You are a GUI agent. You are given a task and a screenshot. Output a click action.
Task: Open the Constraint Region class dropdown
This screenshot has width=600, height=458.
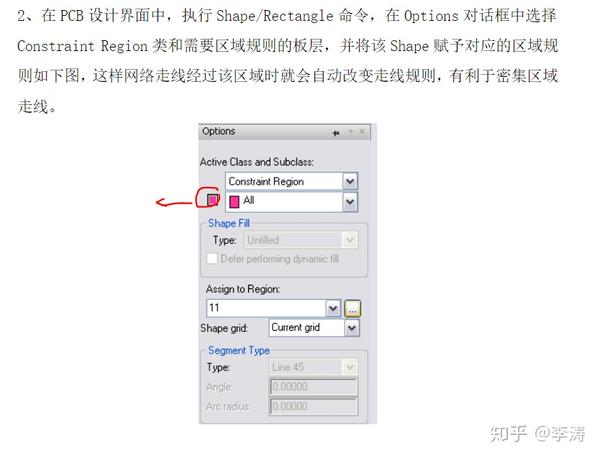click(350, 181)
